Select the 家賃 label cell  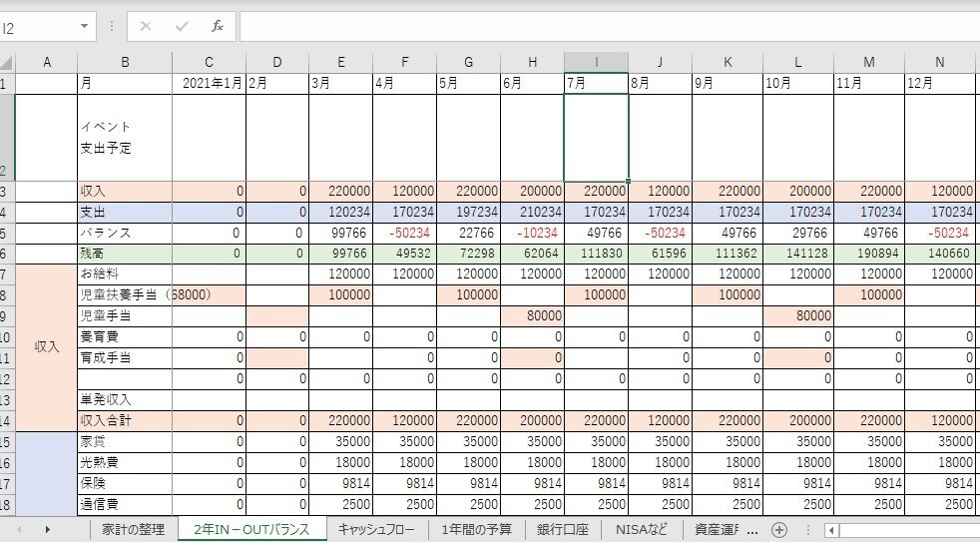(125, 441)
